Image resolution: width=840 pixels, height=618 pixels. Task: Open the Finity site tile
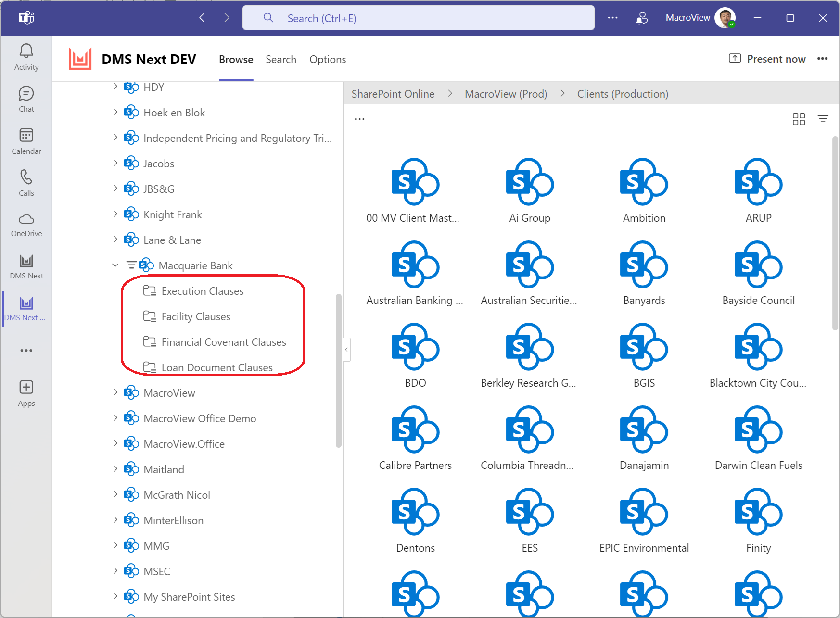(x=758, y=520)
